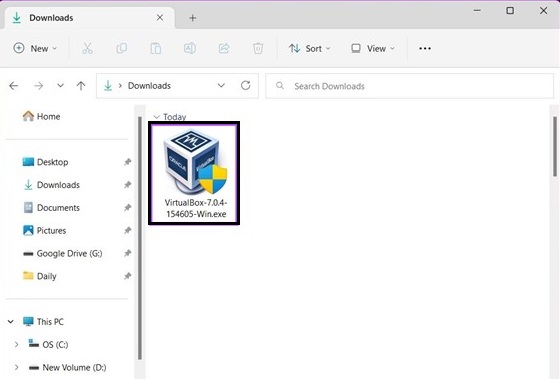Click the pin icon beside Google Drive
The width and height of the screenshot is (560, 379).
[128, 254]
